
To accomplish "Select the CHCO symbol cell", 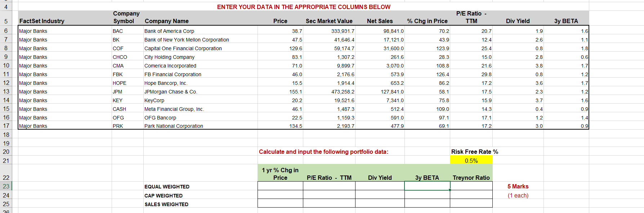I will coord(128,57).
